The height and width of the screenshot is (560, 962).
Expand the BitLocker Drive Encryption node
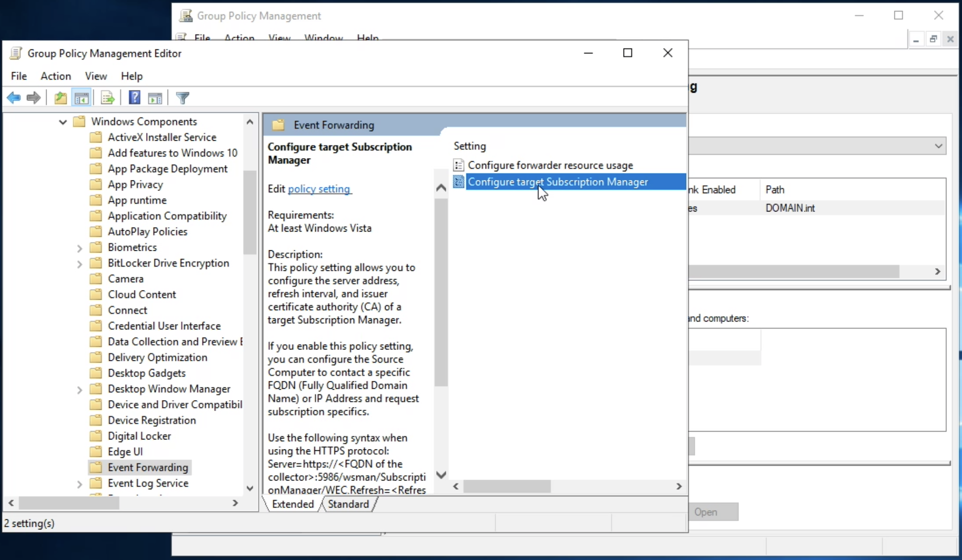coord(79,264)
